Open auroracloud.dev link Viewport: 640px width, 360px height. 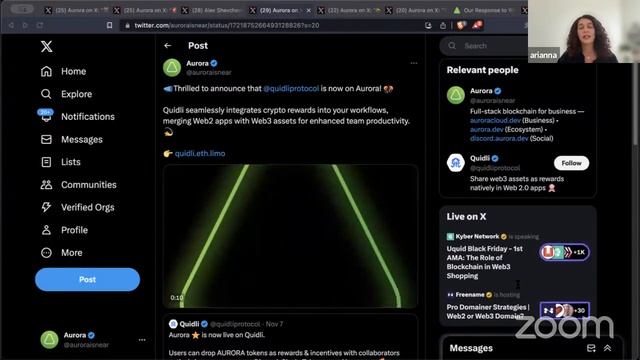pos(495,120)
